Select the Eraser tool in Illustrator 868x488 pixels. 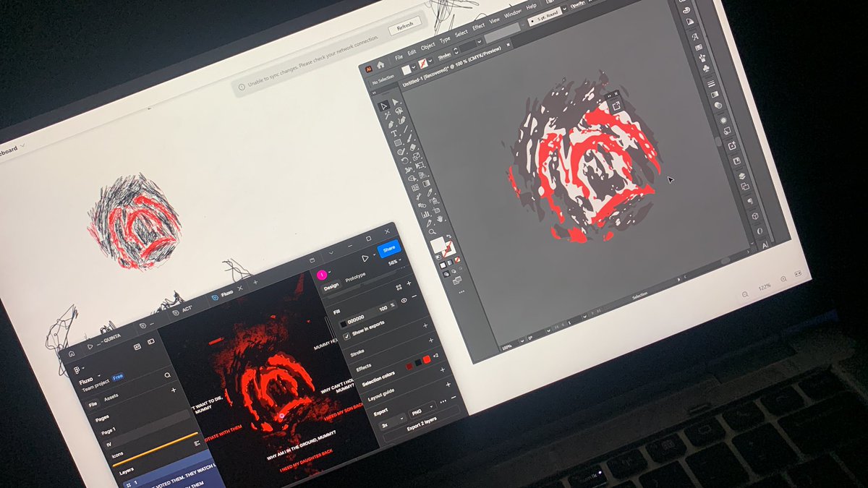coord(413,147)
